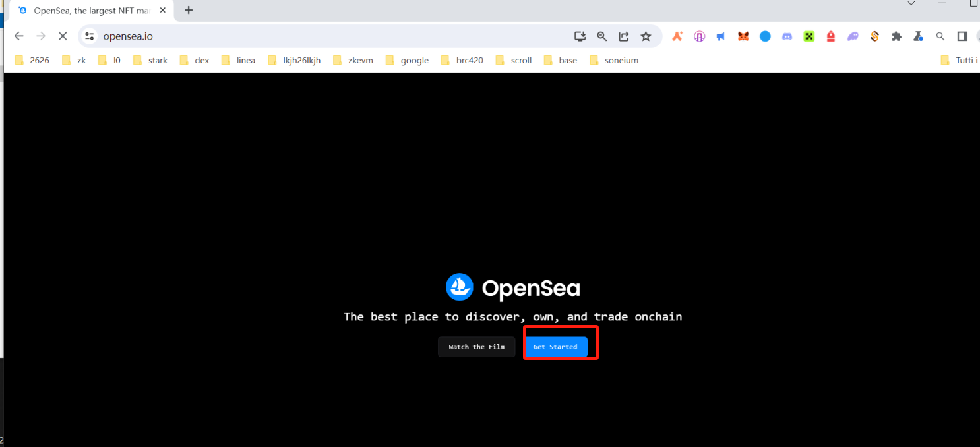
Task: Open a new tab with the plus button
Action: (x=189, y=10)
